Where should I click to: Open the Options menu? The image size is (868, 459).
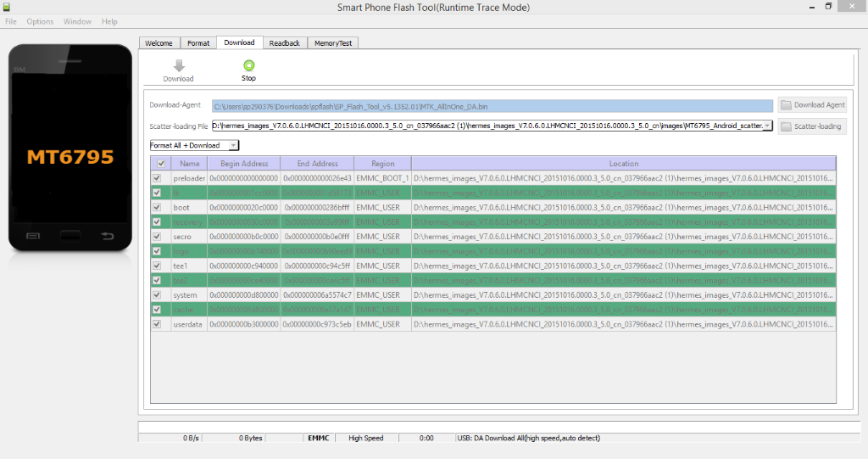[40, 21]
